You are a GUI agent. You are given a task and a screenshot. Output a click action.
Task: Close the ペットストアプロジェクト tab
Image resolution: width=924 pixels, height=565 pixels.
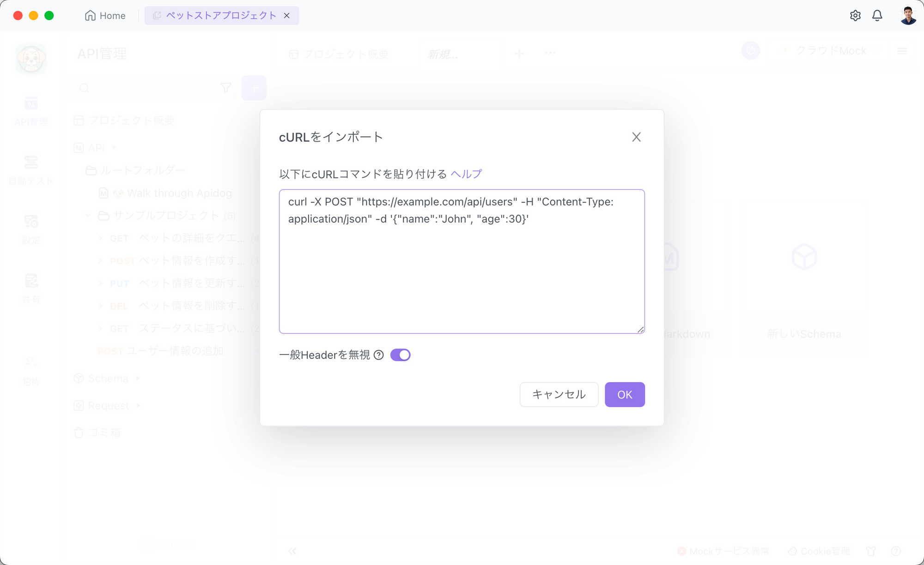coord(287,16)
